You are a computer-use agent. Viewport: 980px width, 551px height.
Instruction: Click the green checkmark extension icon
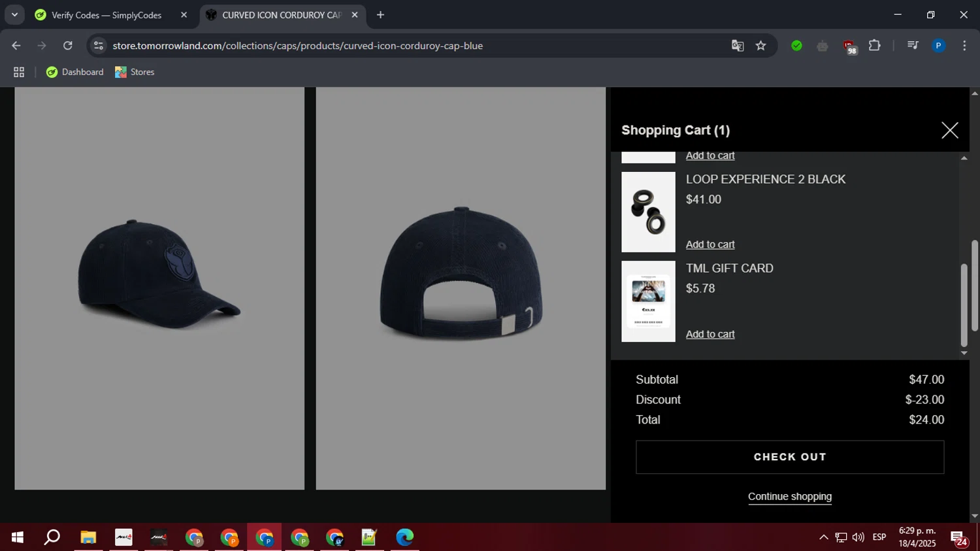click(x=796, y=46)
